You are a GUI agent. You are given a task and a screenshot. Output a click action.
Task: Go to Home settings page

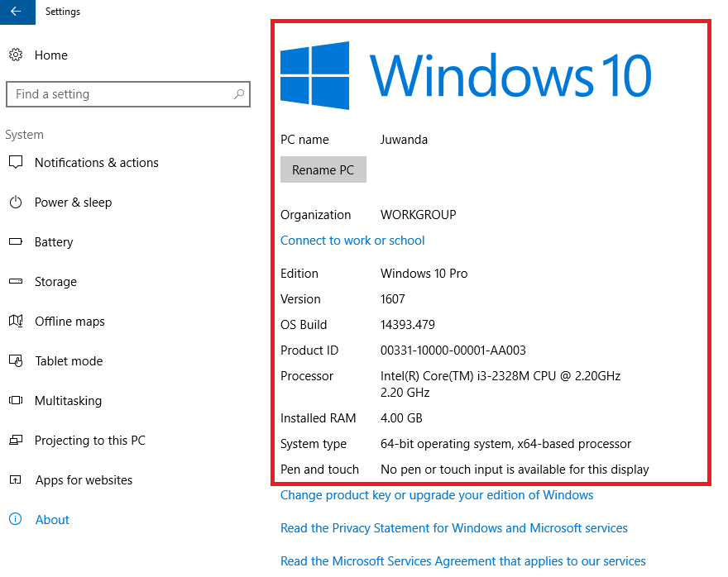click(51, 55)
